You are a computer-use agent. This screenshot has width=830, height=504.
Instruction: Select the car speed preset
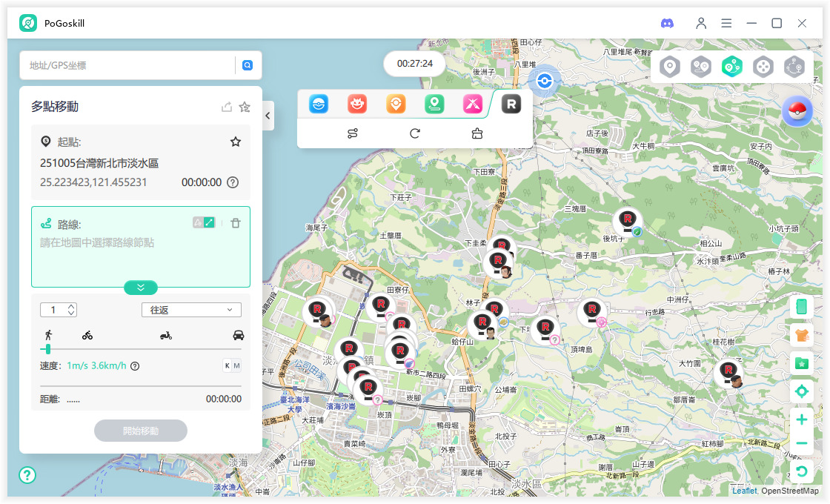[x=238, y=335]
